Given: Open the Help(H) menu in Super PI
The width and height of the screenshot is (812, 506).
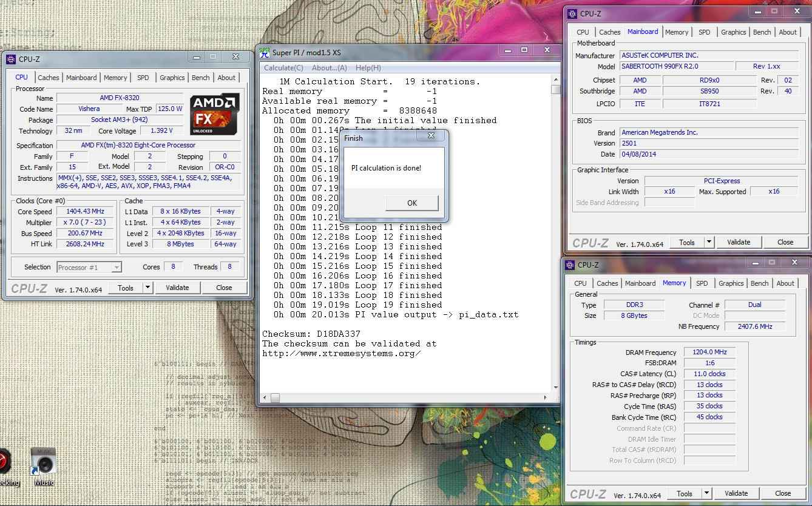Looking at the screenshot, I should 368,68.
